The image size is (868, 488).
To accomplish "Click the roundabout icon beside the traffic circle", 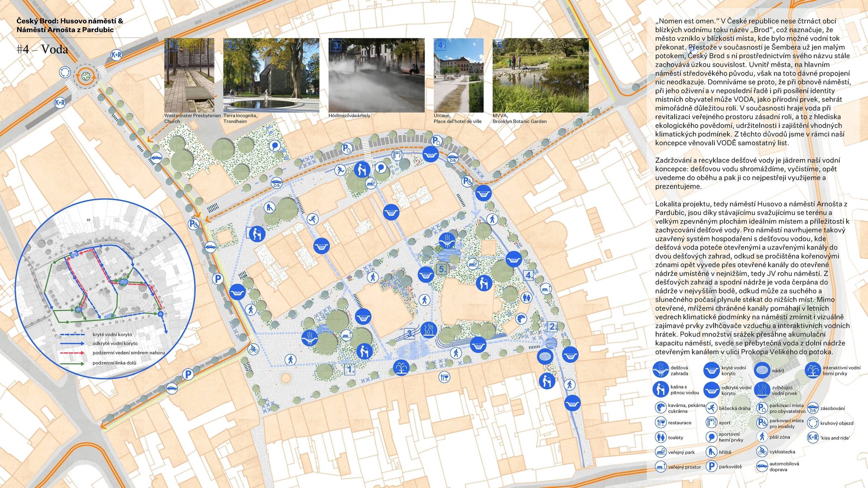I will tap(65, 72).
